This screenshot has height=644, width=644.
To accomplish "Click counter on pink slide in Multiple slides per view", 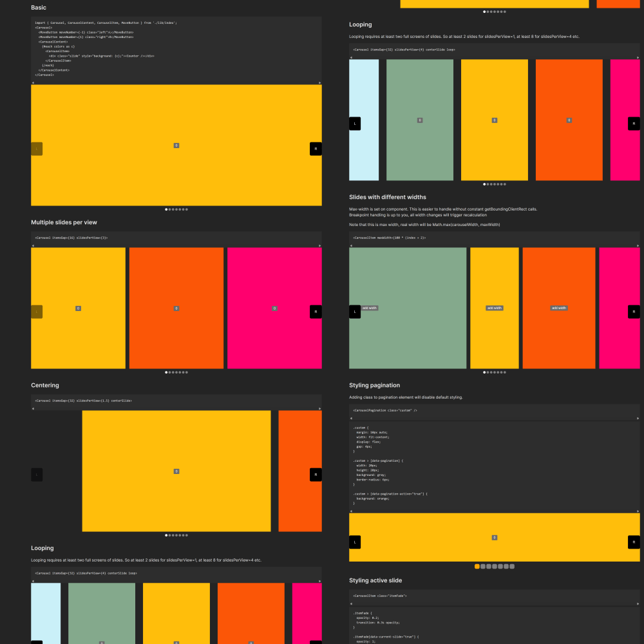I will [x=274, y=308].
